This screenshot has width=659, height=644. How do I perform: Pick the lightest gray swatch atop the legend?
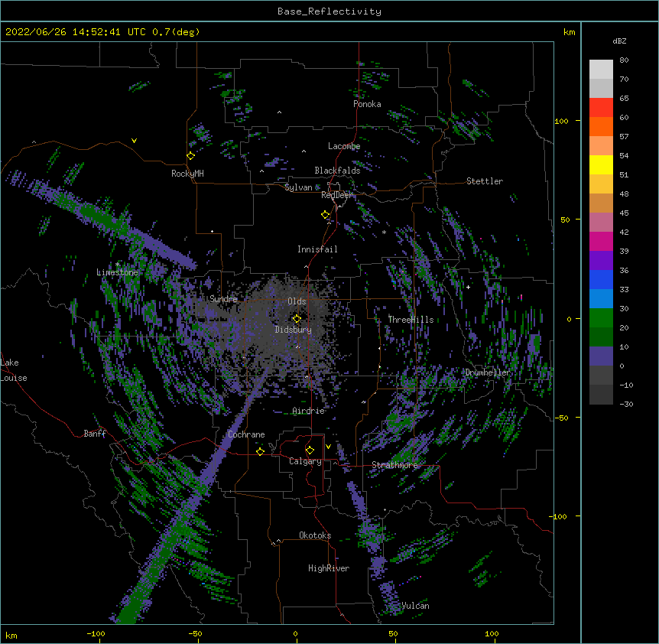[x=601, y=70]
